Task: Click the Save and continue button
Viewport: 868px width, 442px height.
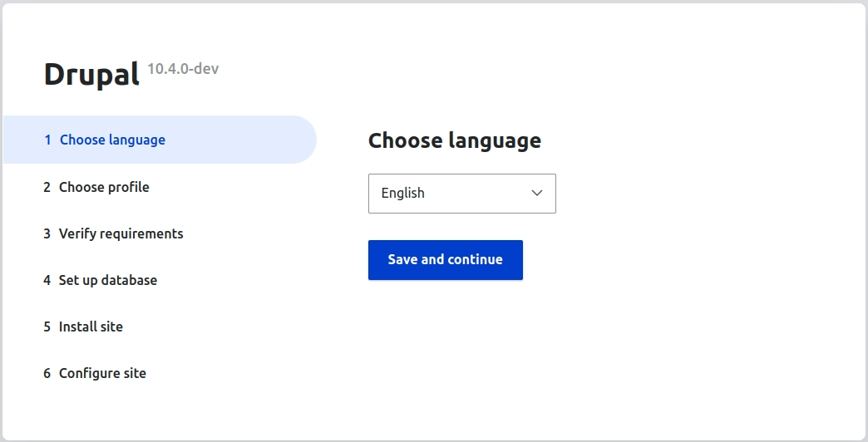Action: point(445,260)
